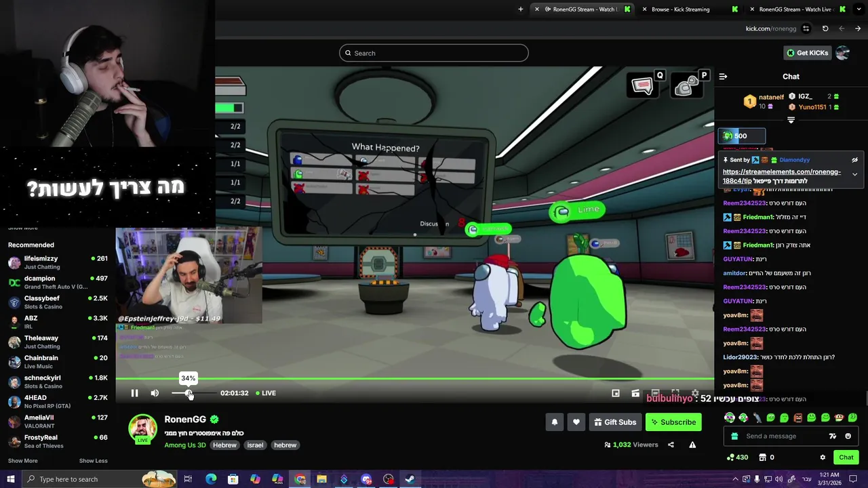Open Among Us 3D category link

(185, 445)
